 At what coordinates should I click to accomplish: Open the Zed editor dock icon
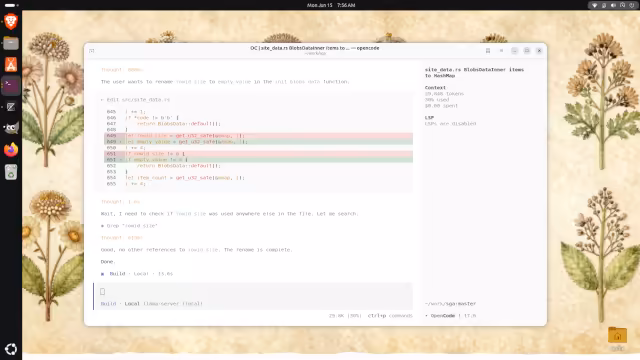11,107
